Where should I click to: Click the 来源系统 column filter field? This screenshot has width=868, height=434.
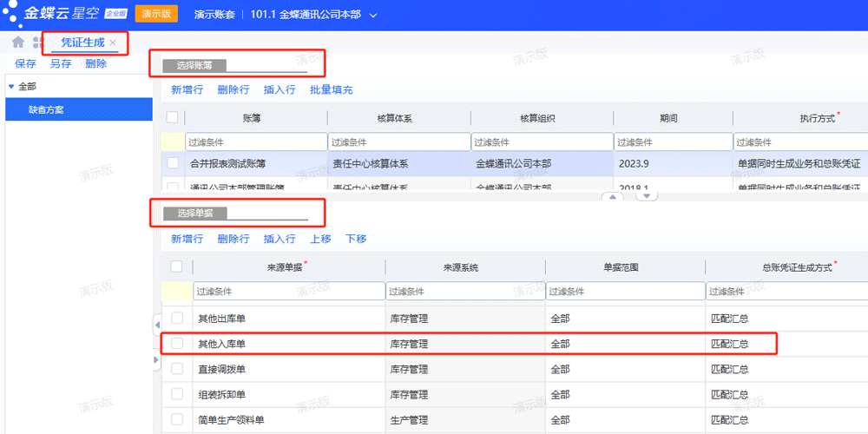click(x=465, y=291)
